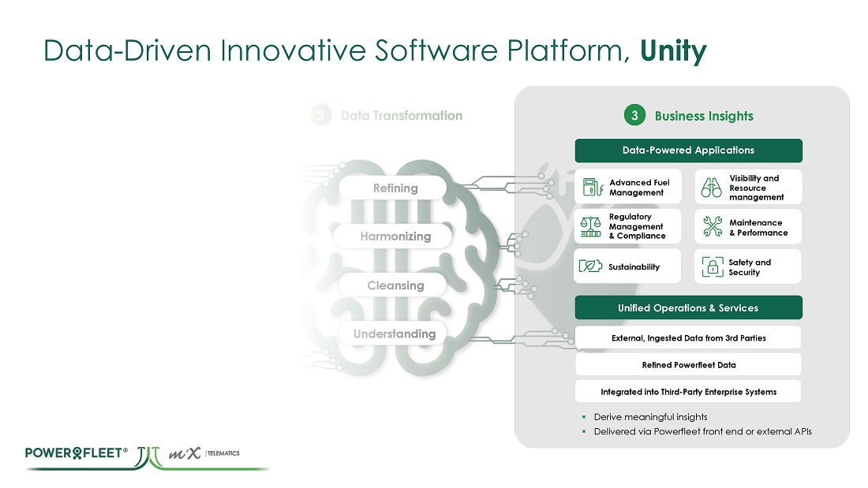Screen dimensions: 868x488
Task: Click the leaf battery sustainability icon
Action: (591, 266)
